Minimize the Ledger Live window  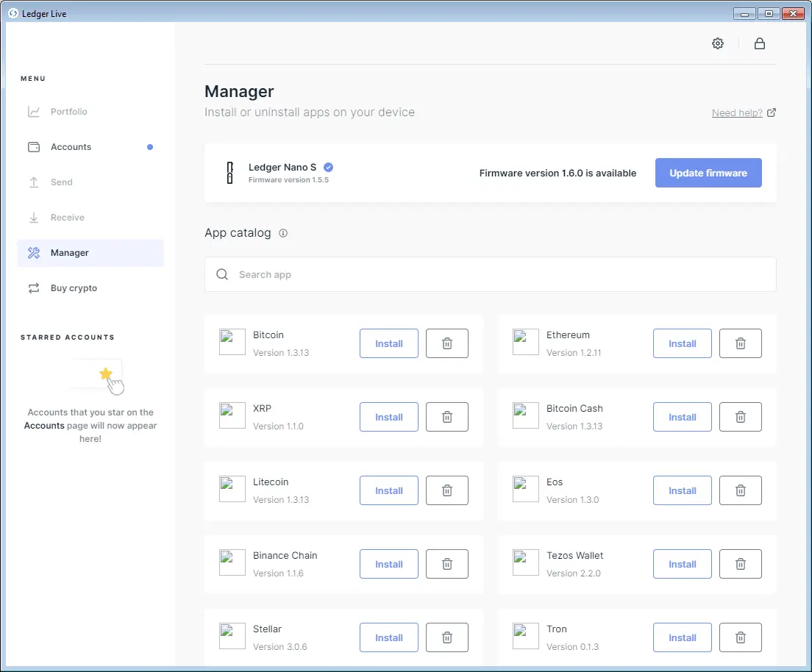click(x=744, y=14)
